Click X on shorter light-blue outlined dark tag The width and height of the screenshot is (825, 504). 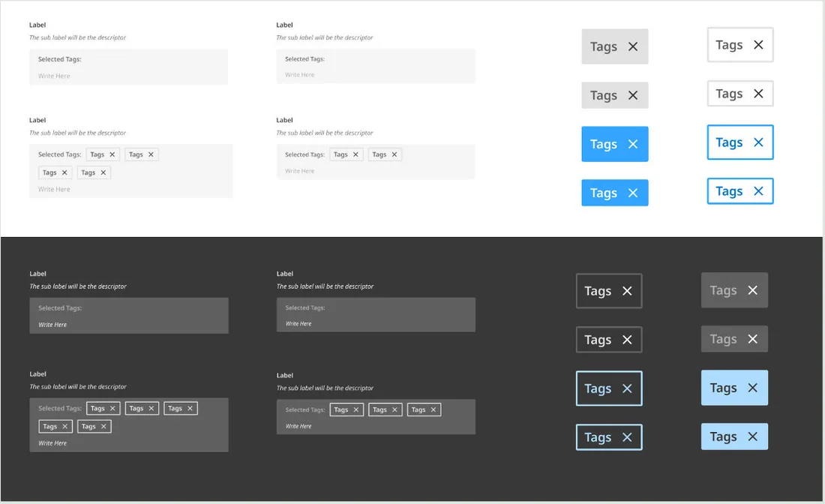click(627, 437)
